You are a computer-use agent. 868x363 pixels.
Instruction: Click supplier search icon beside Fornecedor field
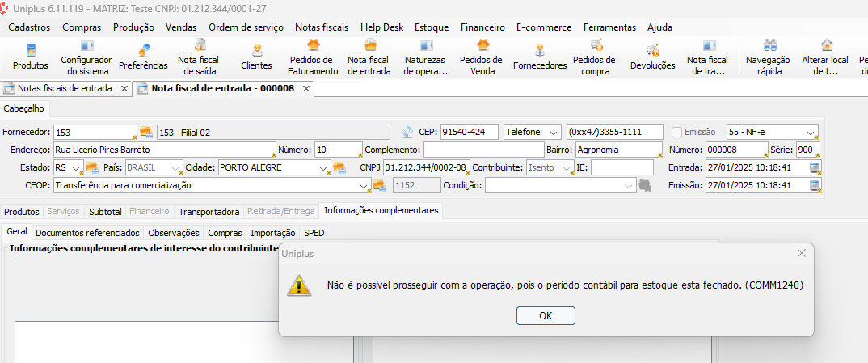coord(145,132)
